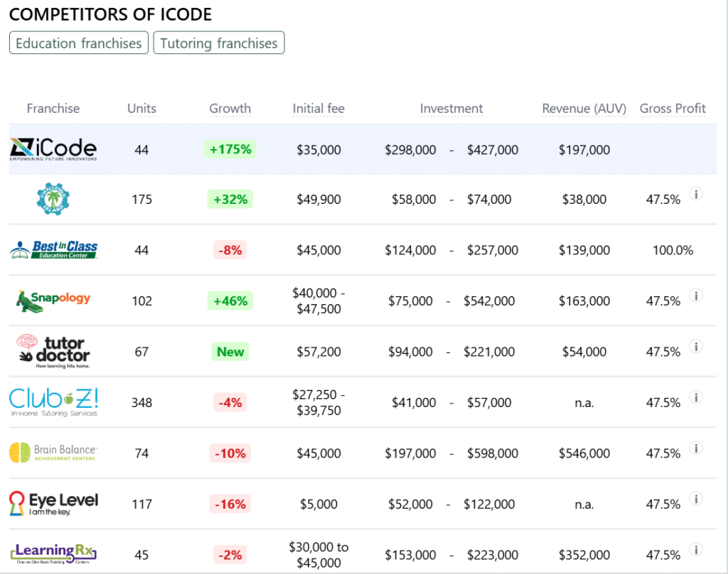Image resolution: width=728 pixels, height=574 pixels.
Task: Click the New growth badge
Action: [x=230, y=352]
